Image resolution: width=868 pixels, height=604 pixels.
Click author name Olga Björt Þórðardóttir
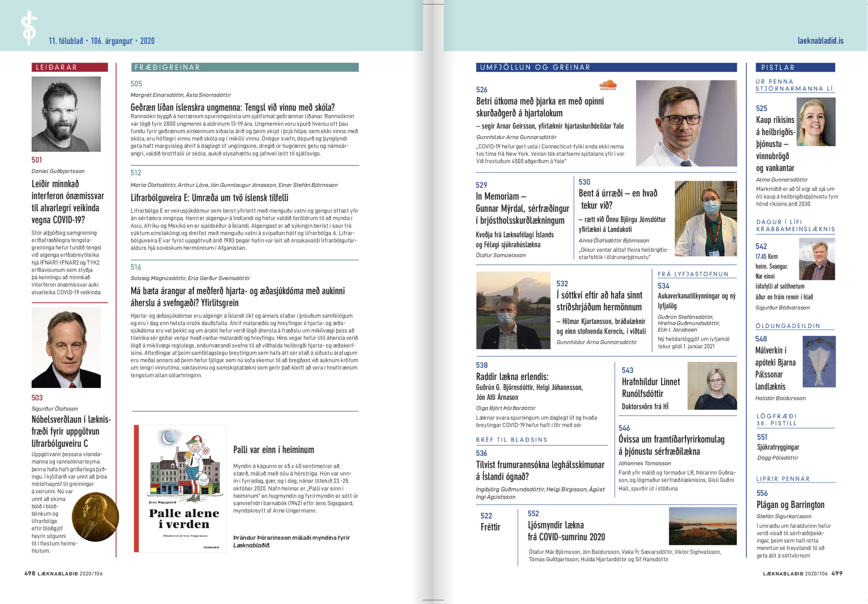pos(505,408)
